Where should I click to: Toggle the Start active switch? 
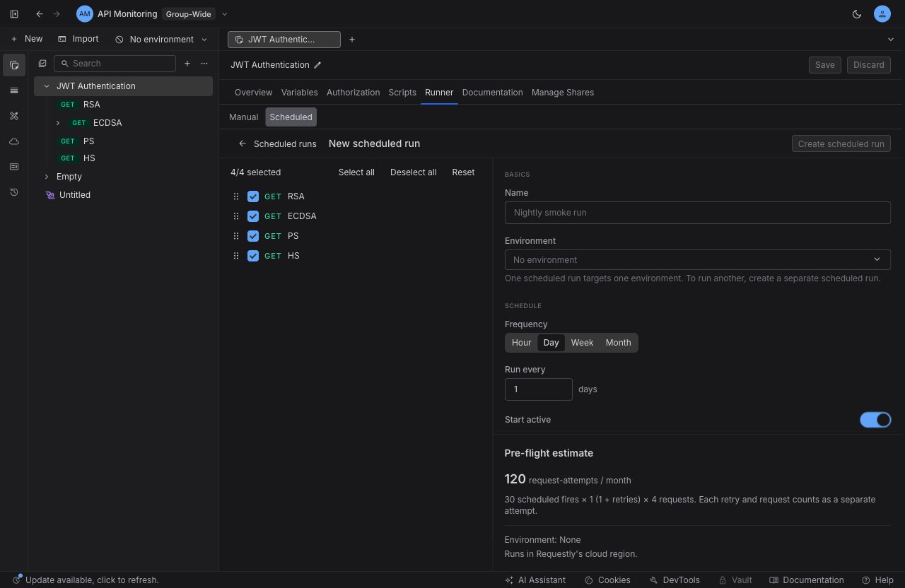tap(875, 420)
